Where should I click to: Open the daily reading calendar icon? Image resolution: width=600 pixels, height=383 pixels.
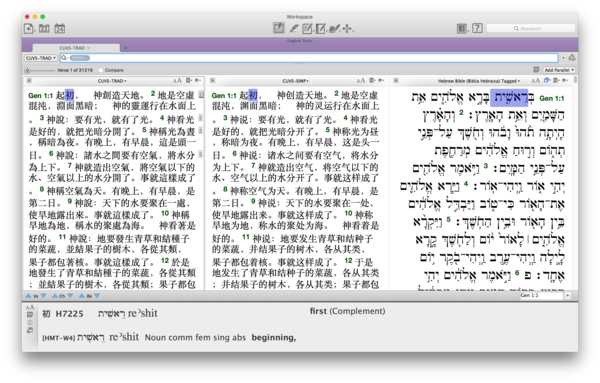[59, 28]
